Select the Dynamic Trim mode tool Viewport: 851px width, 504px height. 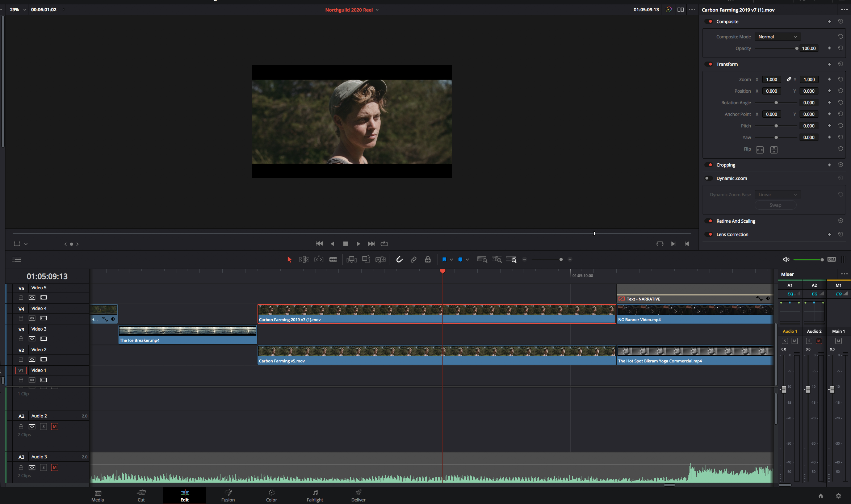pyautogui.click(x=319, y=260)
